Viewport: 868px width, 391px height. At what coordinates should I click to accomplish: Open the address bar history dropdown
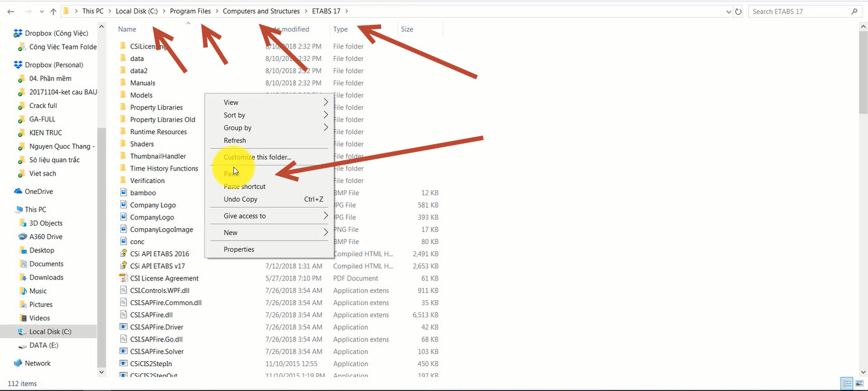point(728,11)
